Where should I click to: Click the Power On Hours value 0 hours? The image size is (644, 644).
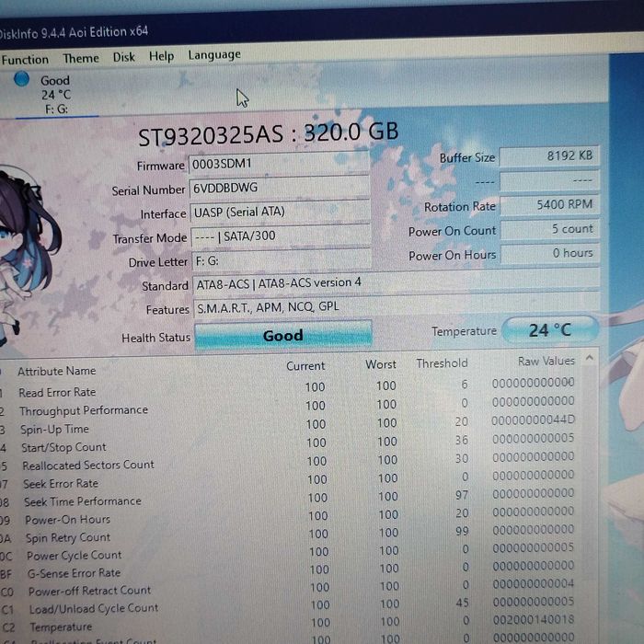coord(550,253)
